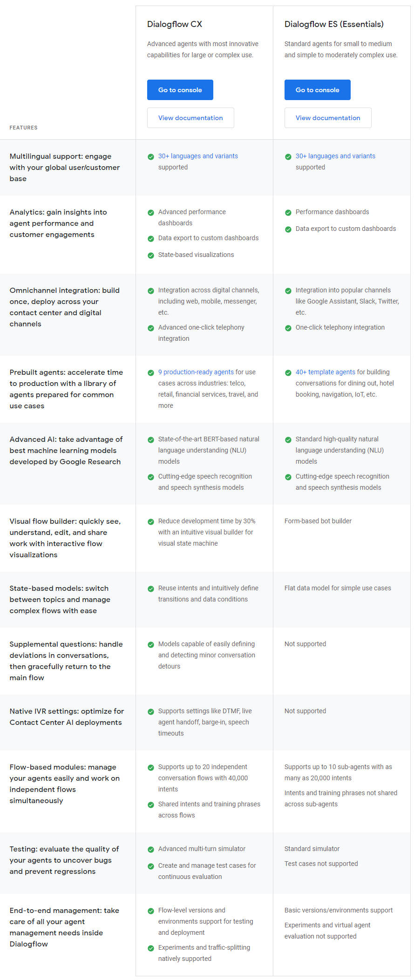Click the Dialogflow ES (Essentials) heading

click(x=334, y=24)
